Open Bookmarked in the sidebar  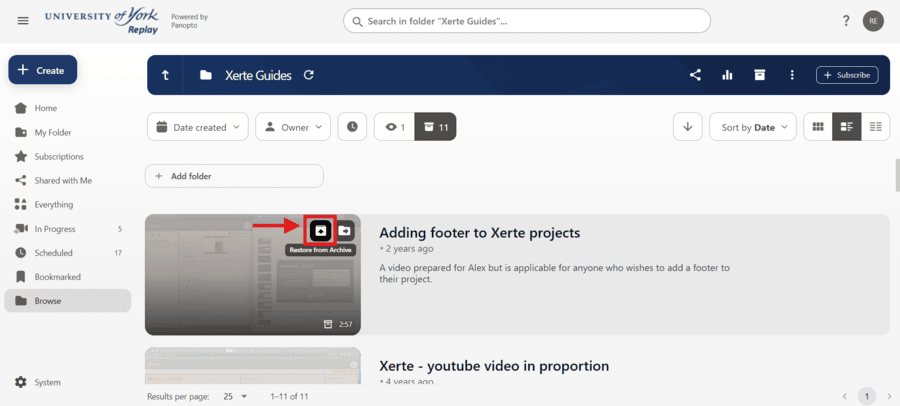[68, 277]
